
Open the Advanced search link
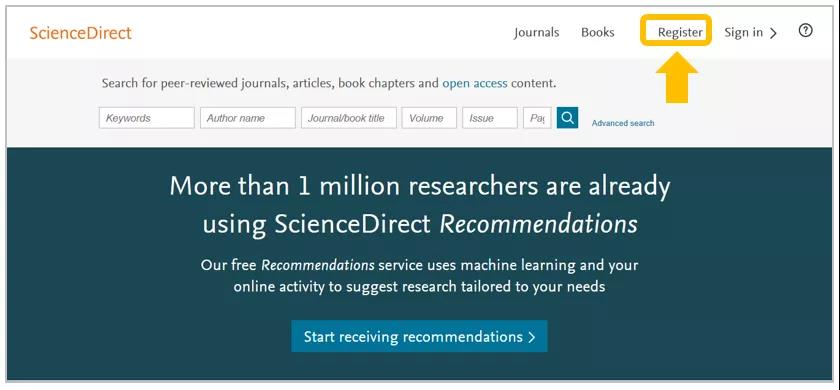pos(622,123)
